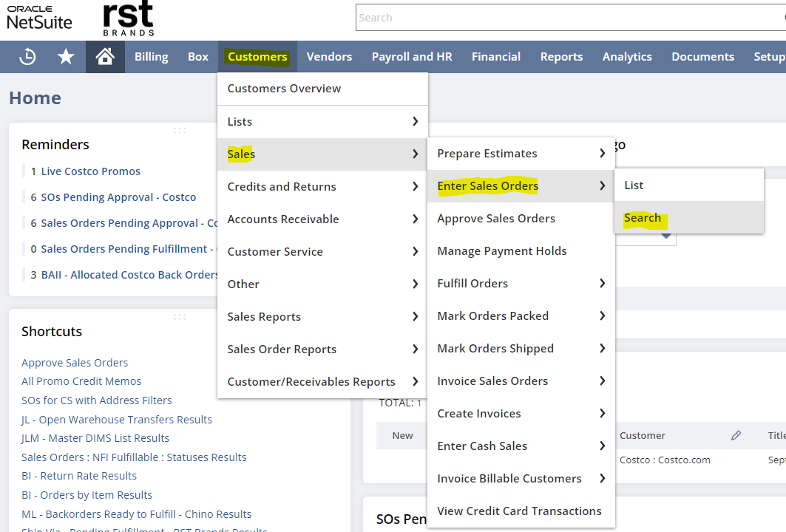This screenshot has height=532, width=786.
Task: Choose Create Invoices menu entry
Action: click(521, 414)
